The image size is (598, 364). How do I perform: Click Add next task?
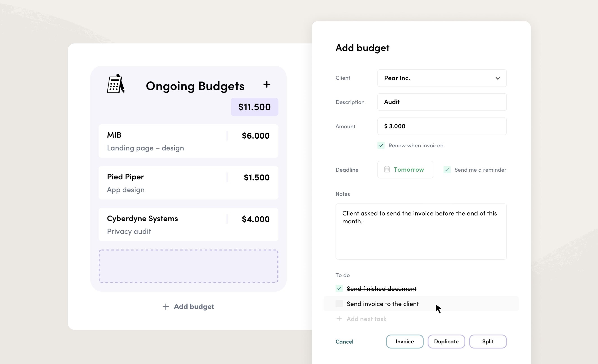(366, 319)
